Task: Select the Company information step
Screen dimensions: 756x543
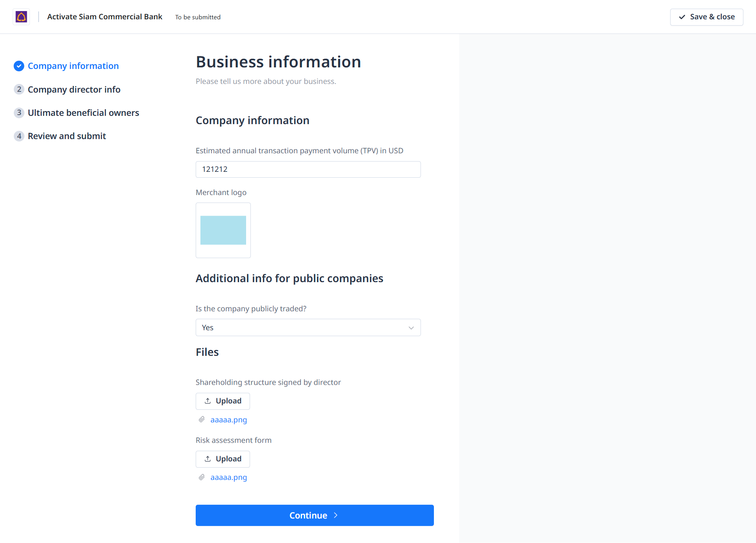Action: [73, 66]
